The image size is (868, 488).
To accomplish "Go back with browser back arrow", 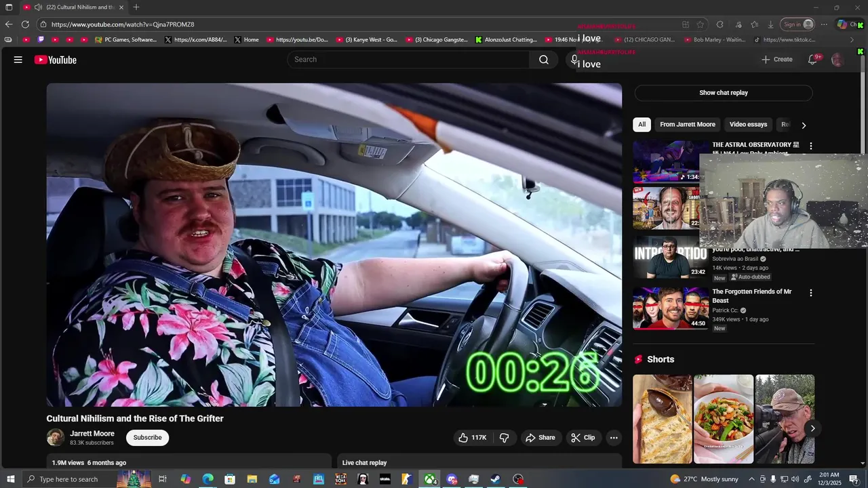I will (9, 24).
